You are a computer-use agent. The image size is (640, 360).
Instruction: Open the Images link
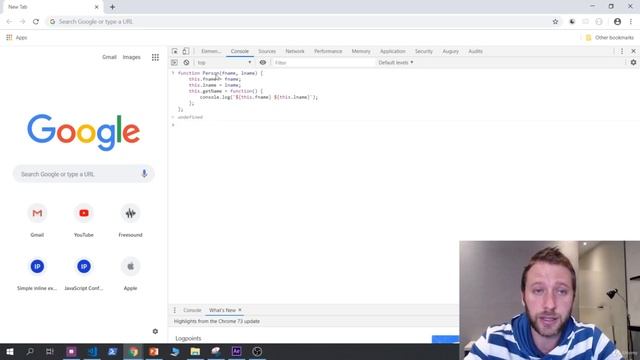point(131,57)
